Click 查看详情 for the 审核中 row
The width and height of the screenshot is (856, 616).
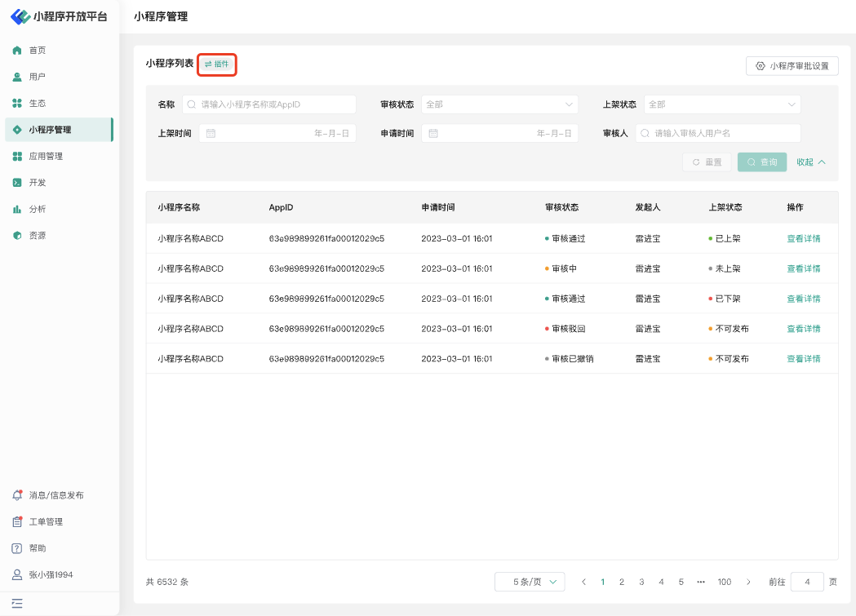click(803, 268)
